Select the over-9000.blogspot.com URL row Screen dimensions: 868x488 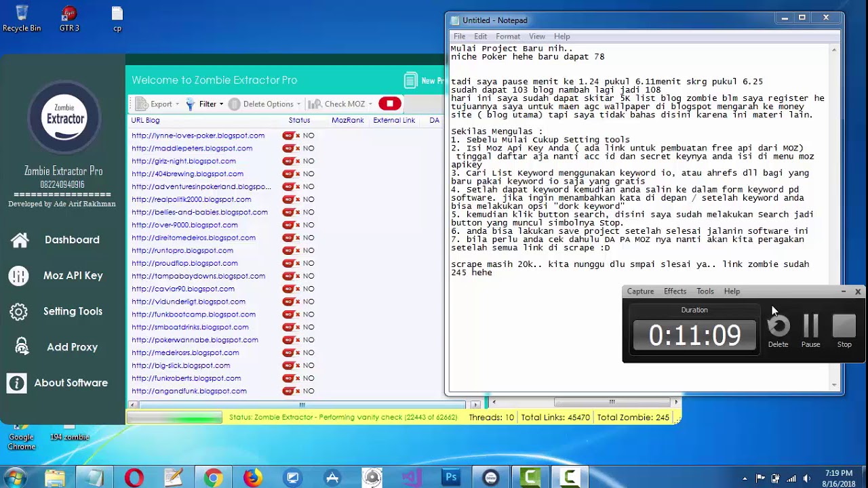tap(184, 225)
